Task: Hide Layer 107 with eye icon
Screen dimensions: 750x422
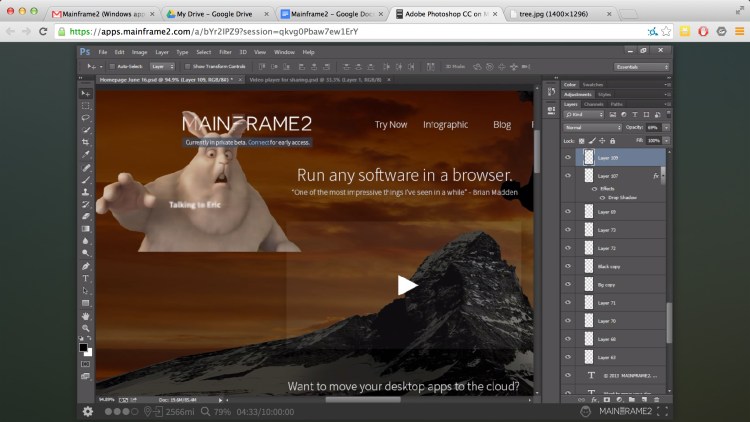Action: click(568, 176)
